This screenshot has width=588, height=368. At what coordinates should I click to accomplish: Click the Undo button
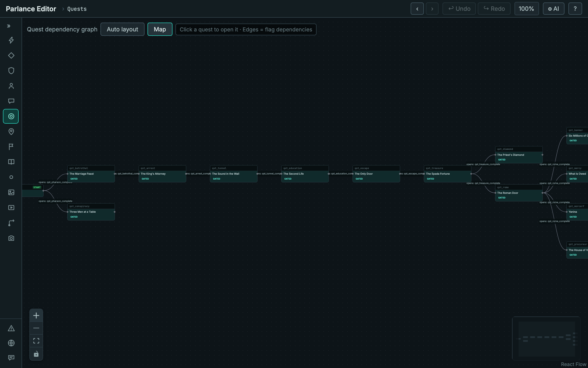point(459,9)
